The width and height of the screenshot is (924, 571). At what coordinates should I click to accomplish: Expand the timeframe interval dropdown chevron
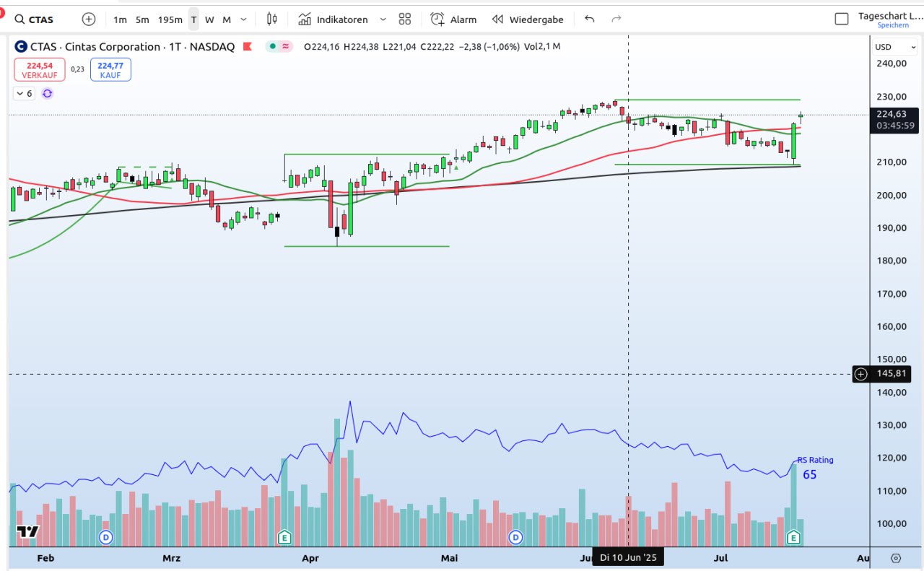pyautogui.click(x=243, y=19)
